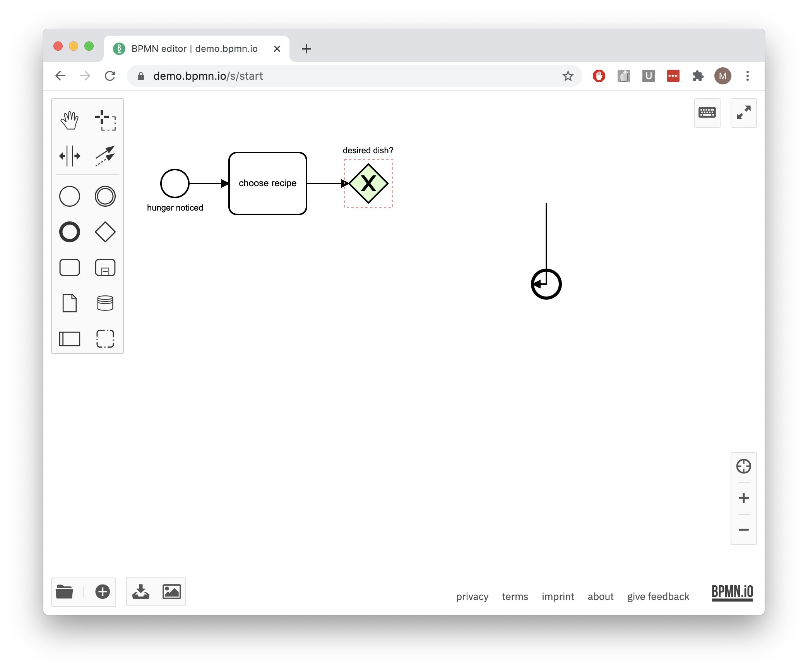Viewport: 808px width, 672px height.
Task: Toggle fullscreen mode
Action: [743, 113]
